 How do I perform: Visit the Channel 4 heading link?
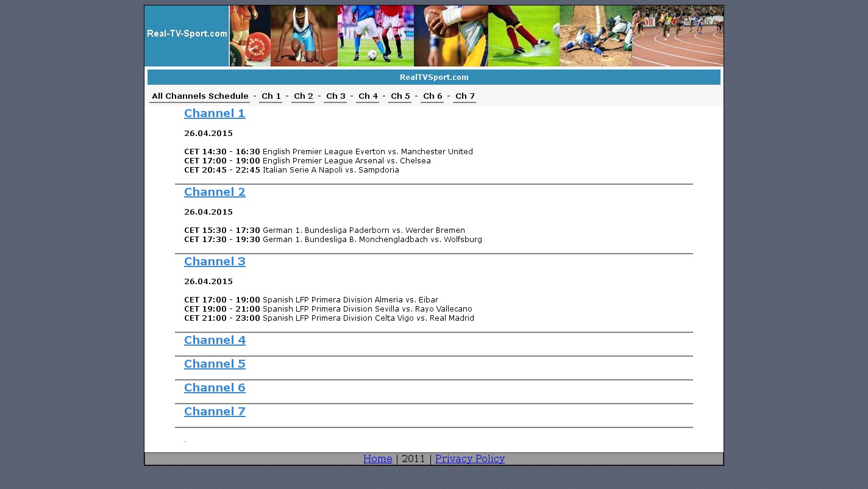215,340
